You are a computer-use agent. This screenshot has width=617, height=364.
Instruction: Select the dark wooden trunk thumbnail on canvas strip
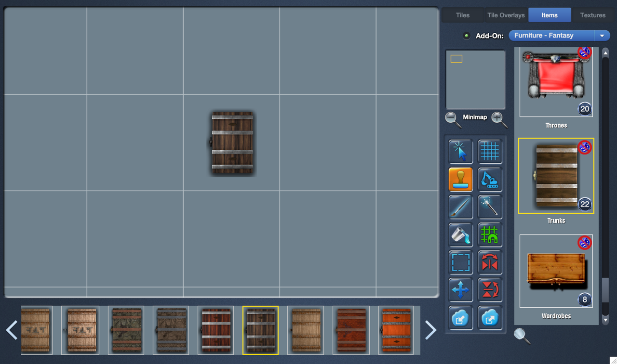[x=260, y=330]
